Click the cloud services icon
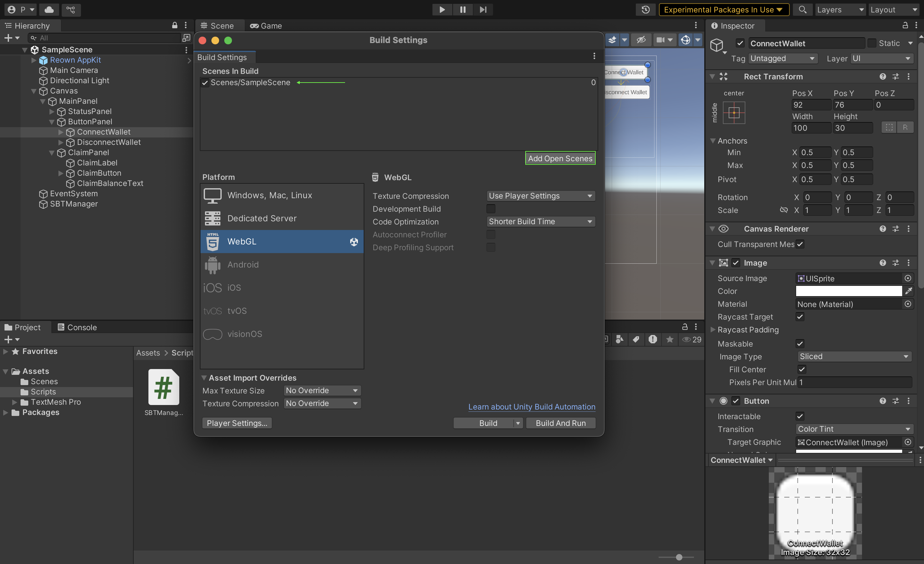 (x=49, y=10)
